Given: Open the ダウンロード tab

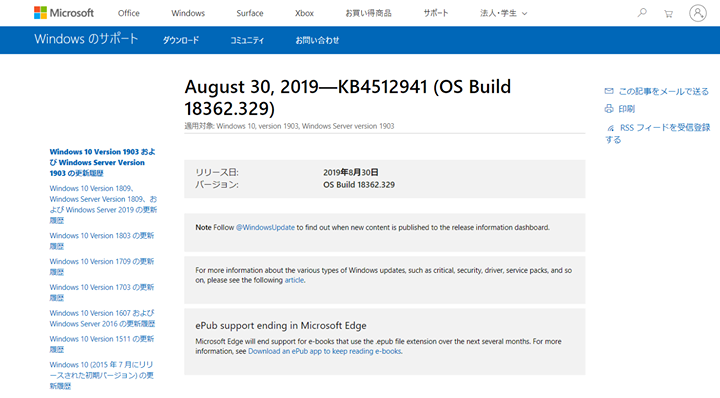Looking at the screenshot, I should click(x=181, y=40).
